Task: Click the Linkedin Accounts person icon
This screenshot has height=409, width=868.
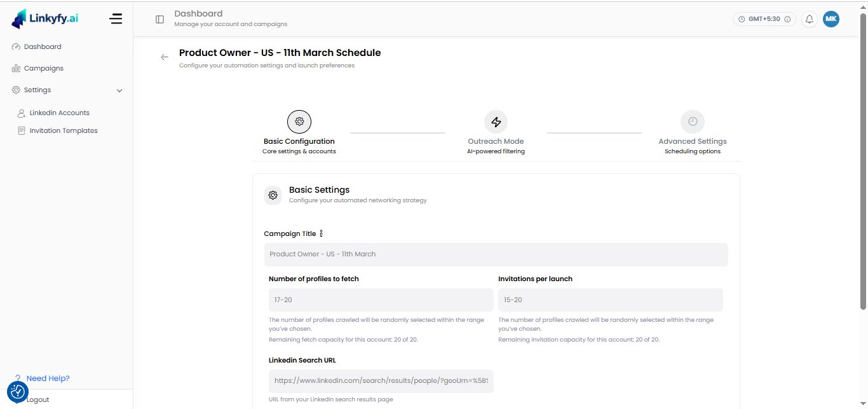Action: click(x=22, y=113)
